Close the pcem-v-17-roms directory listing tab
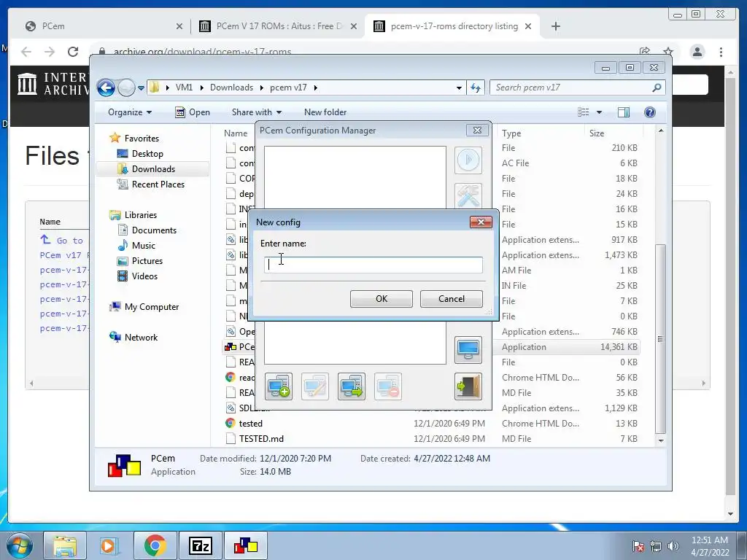Screen dimensions: 747x560 [528, 26]
